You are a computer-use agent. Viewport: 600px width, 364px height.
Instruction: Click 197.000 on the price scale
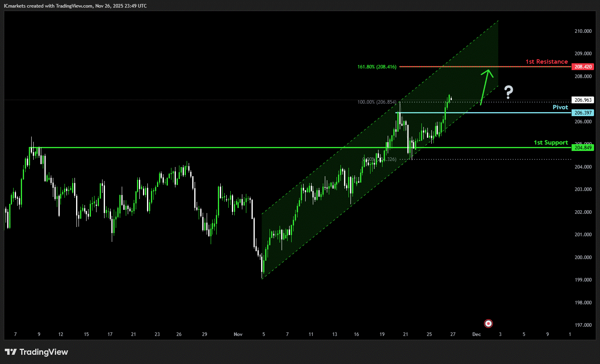click(583, 325)
